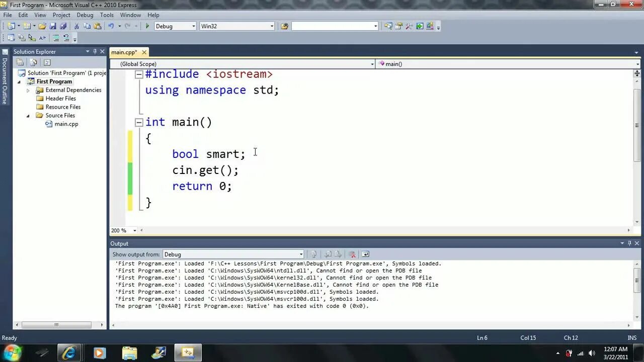Click the Paste toolbar icon
The width and height of the screenshot is (644, 362).
[x=97, y=26]
